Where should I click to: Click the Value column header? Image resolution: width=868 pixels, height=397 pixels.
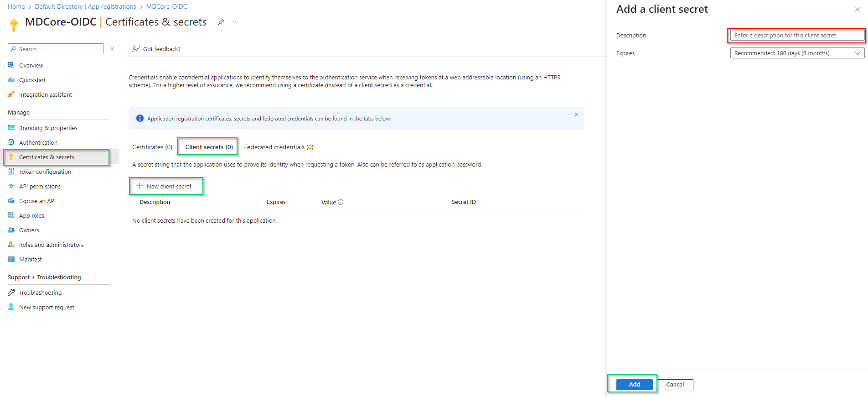pyautogui.click(x=329, y=202)
